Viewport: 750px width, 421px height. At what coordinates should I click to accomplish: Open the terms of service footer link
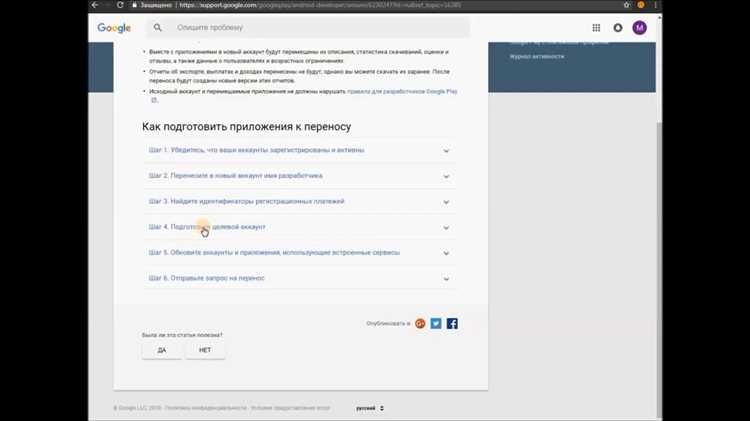(x=290, y=408)
